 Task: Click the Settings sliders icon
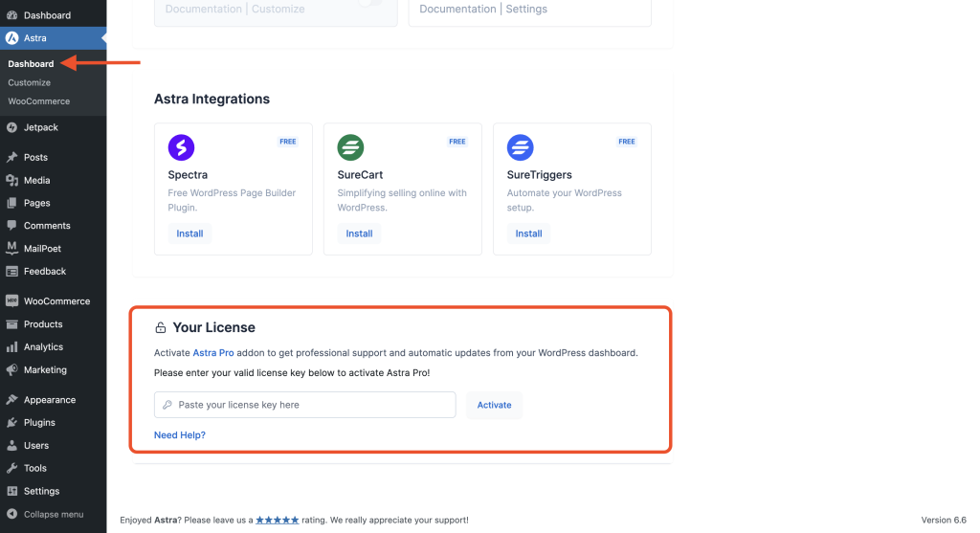pos(11,491)
